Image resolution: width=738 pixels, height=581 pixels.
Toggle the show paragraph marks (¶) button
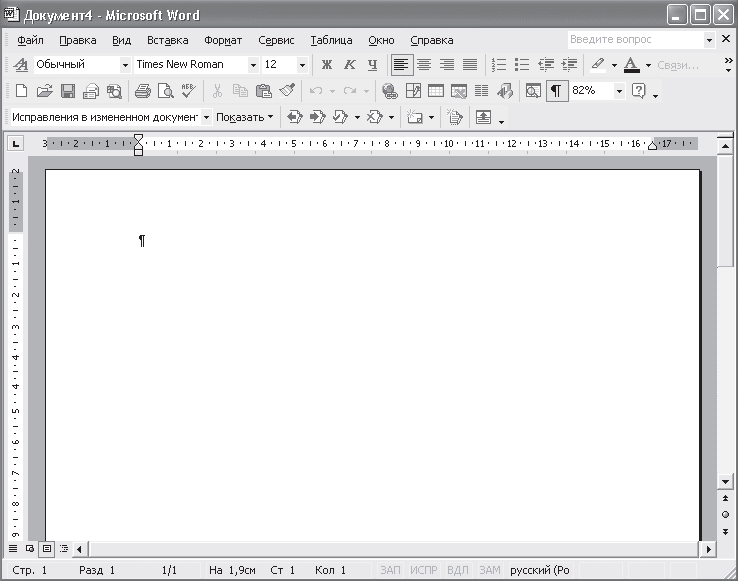[x=556, y=91]
